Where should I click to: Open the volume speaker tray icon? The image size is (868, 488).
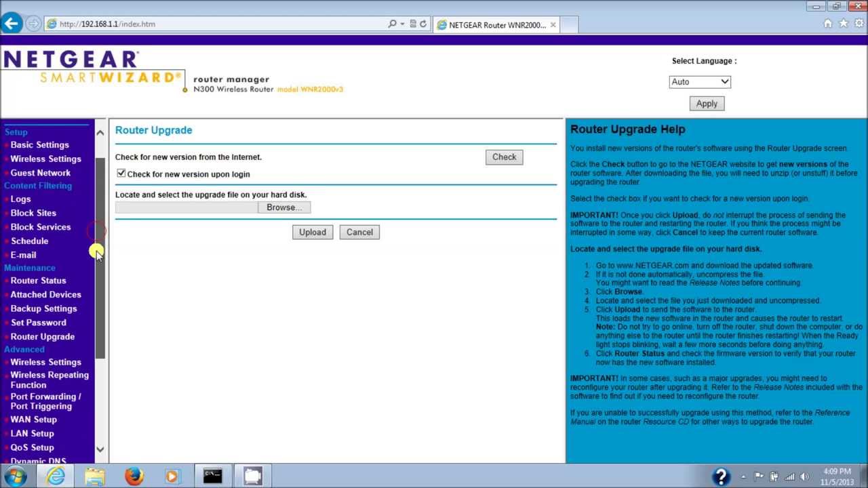pos(805,476)
